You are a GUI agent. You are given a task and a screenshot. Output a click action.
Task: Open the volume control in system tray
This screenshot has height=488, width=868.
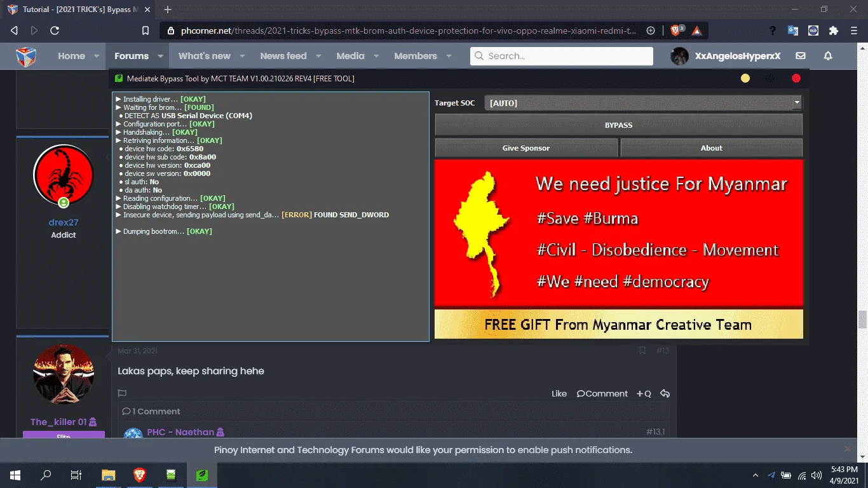pyautogui.click(x=817, y=475)
